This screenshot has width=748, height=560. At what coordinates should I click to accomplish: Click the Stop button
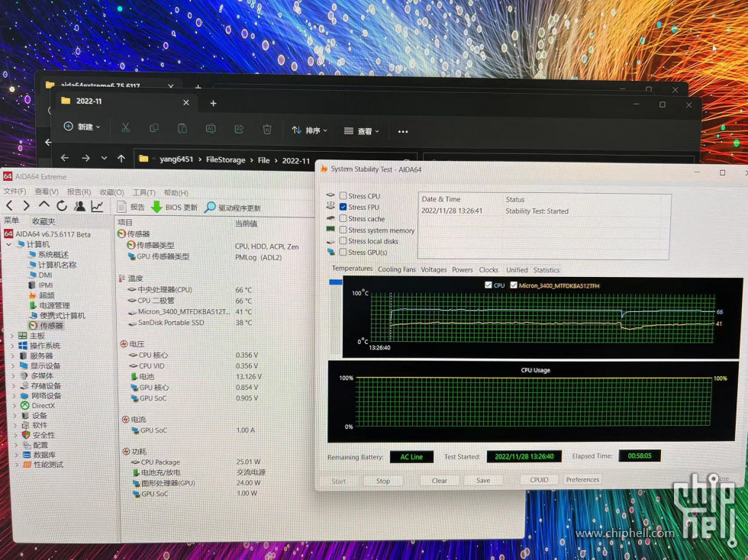click(383, 481)
